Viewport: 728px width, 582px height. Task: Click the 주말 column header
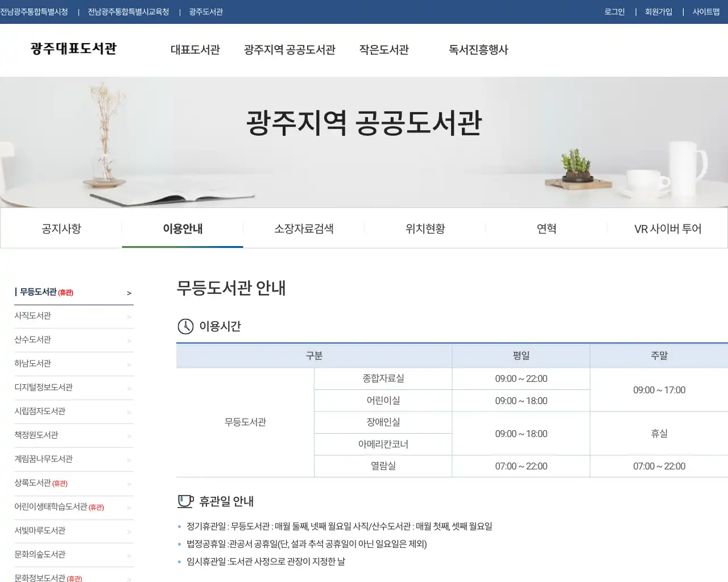tap(659, 356)
